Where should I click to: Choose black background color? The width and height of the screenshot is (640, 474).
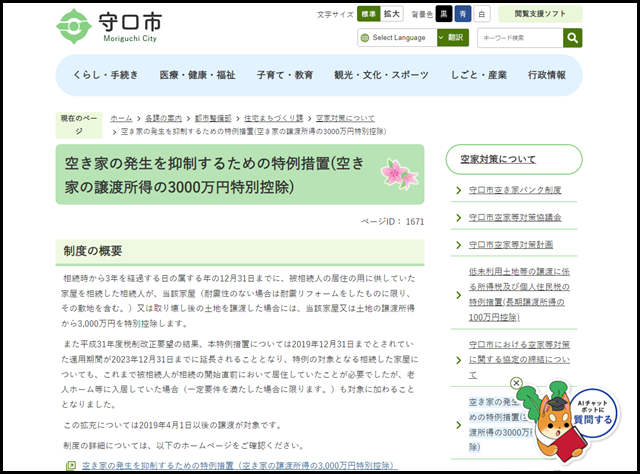click(444, 14)
